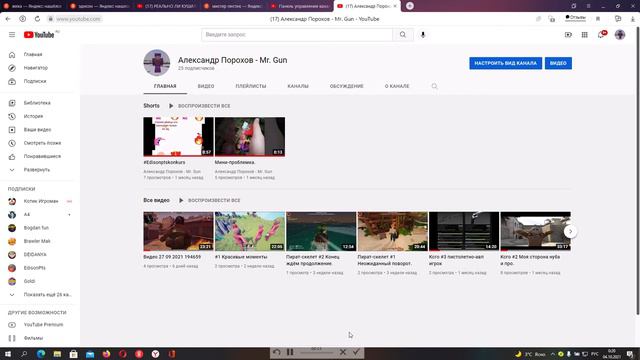
Task: Open Пират-скелет #2 video thumbnail
Action: click(x=321, y=231)
